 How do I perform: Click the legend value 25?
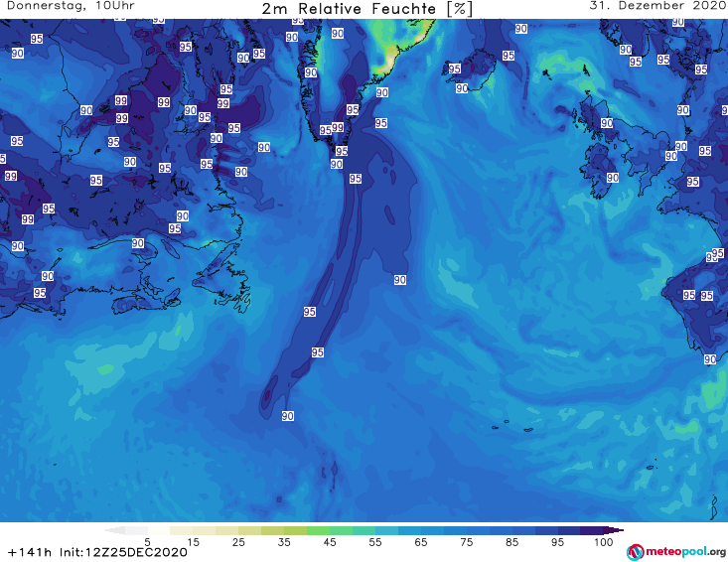coord(238,542)
